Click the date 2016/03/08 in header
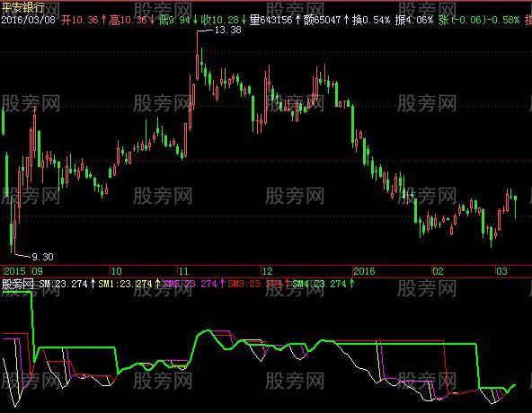This screenshot has height=413, width=532. [x=28, y=20]
